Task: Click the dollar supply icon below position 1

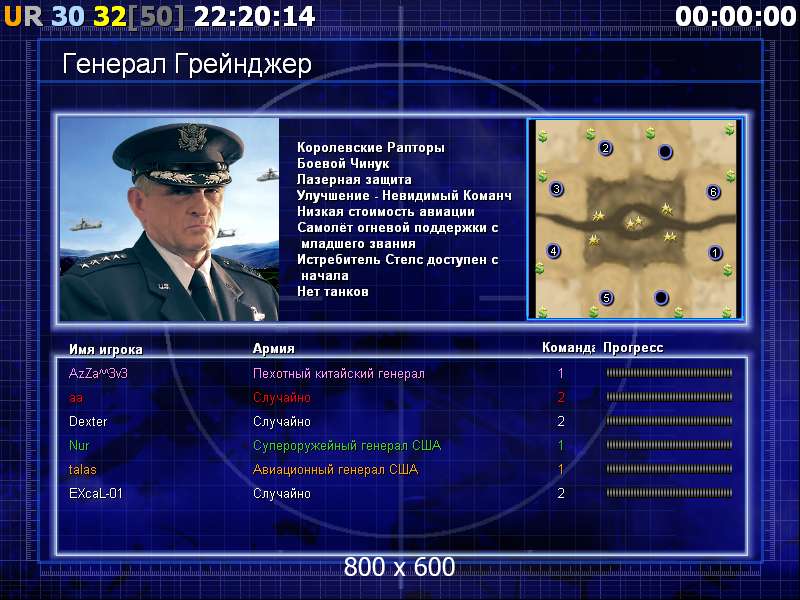Action: pyautogui.click(x=728, y=270)
